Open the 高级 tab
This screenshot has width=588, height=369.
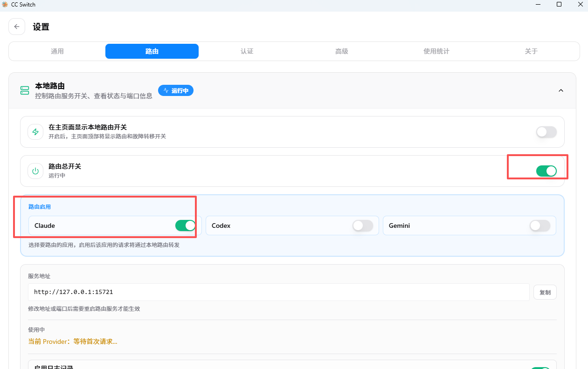tap(342, 51)
